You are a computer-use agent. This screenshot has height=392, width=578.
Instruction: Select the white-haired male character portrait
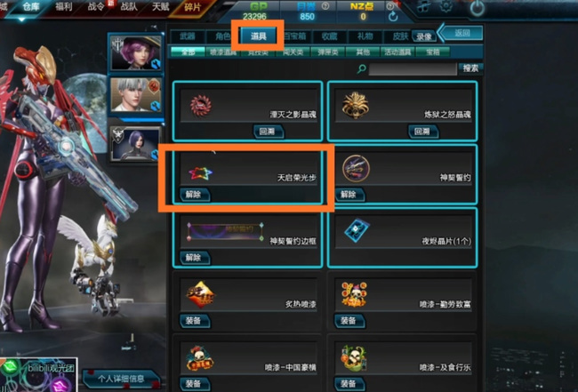tap(136, 95)
